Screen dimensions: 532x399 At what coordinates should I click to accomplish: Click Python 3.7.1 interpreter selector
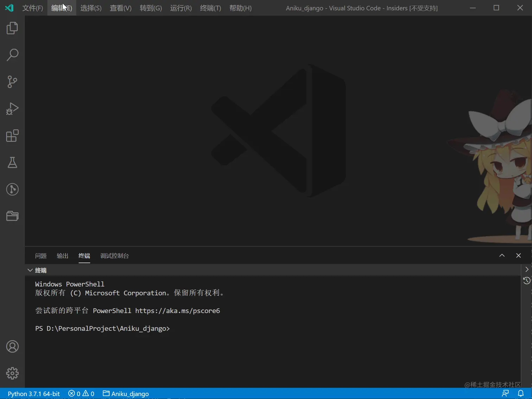[x=33, y=393]
